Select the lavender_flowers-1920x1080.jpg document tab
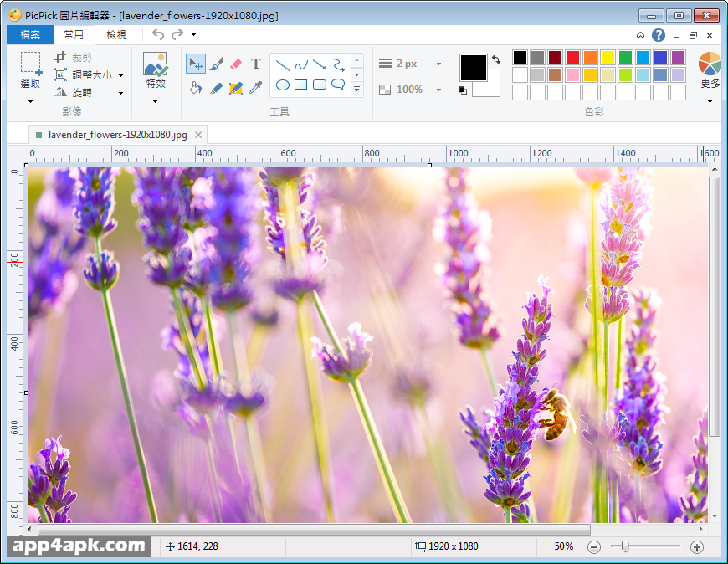Image resolution: width=728 pixels, height=564 pixels. (118, 135)
